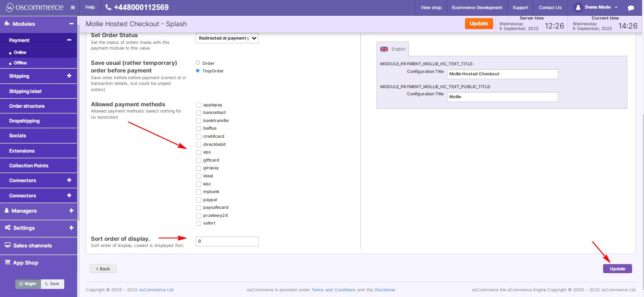Viewport: 644px width, 297px height.
Task: Expand the second Connectors plus icon
Action: (69, 195)
